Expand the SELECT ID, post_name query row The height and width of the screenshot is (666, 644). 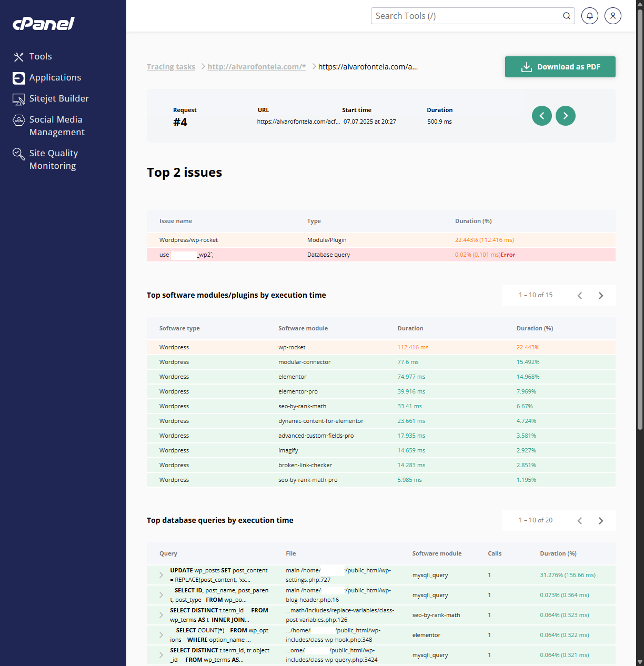[161, 595]
